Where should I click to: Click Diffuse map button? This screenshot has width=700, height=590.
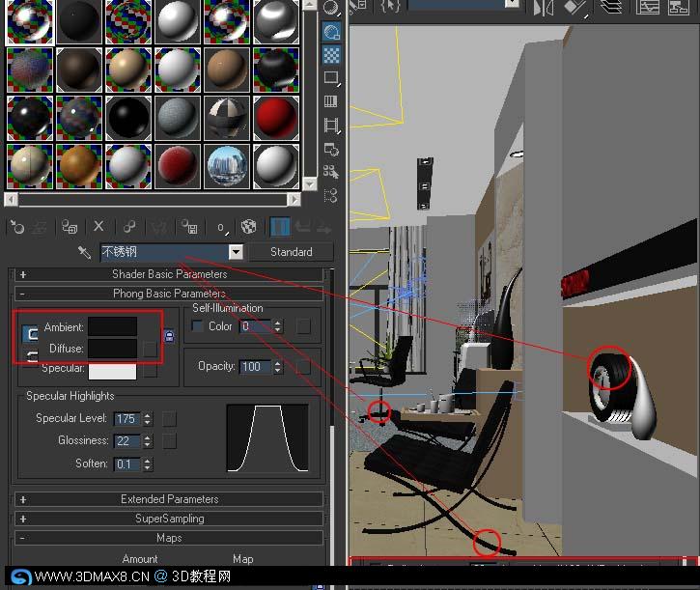150,350
